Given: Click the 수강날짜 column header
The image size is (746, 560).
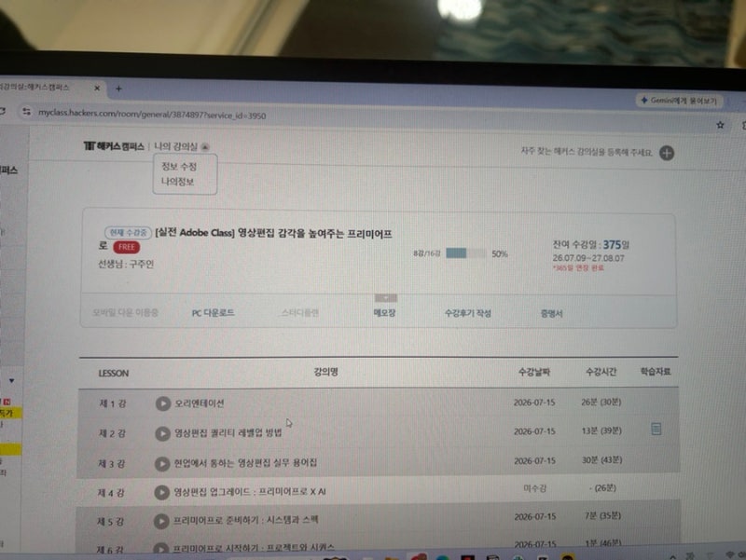Looking at the screenshot, I should (x=533, y=372).
